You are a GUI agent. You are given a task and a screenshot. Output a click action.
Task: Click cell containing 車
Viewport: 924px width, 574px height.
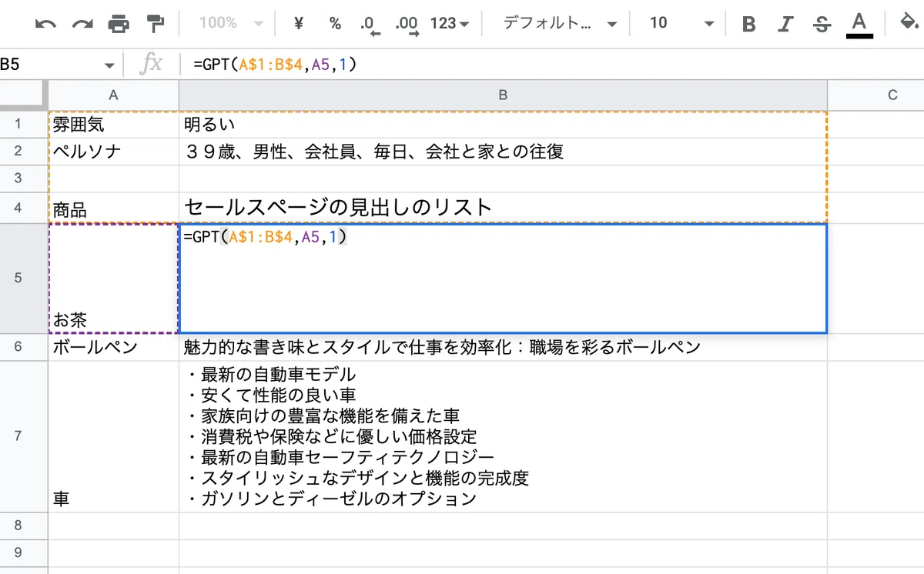click(x=113, y=436)
